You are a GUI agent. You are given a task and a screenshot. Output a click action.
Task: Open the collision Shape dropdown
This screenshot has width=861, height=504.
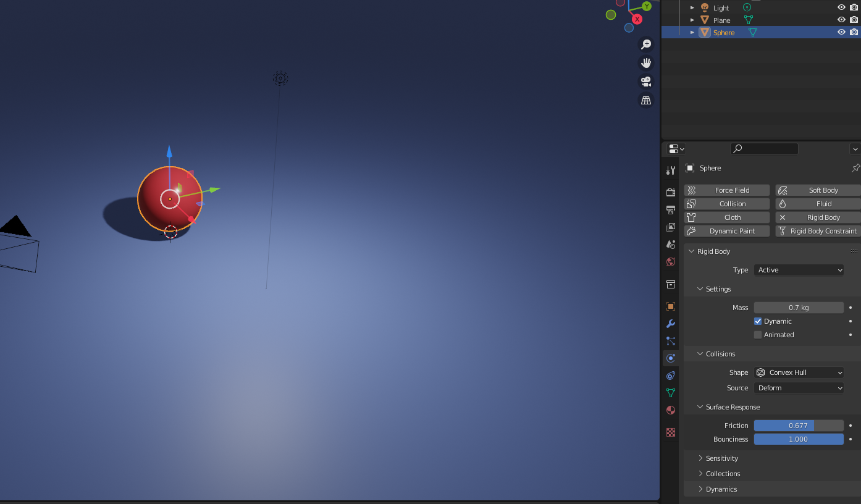click(799, 372)
